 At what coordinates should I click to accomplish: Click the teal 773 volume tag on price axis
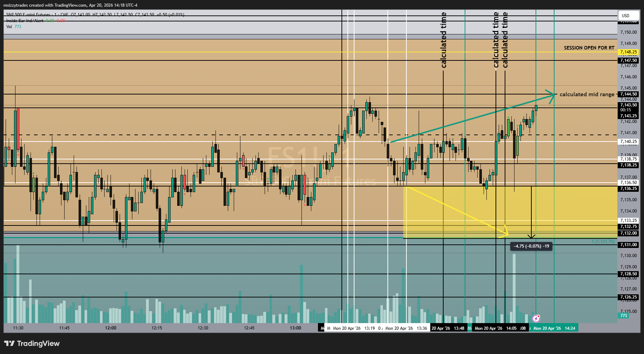624,316
